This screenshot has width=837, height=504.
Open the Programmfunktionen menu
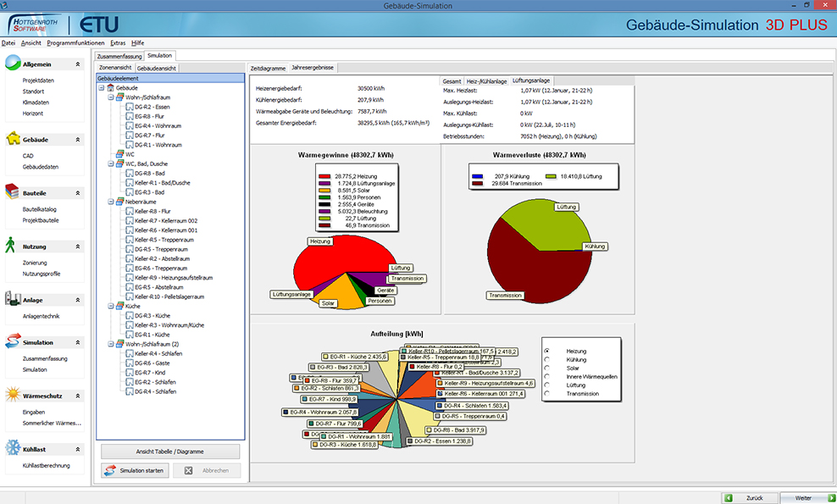point(76,42)
